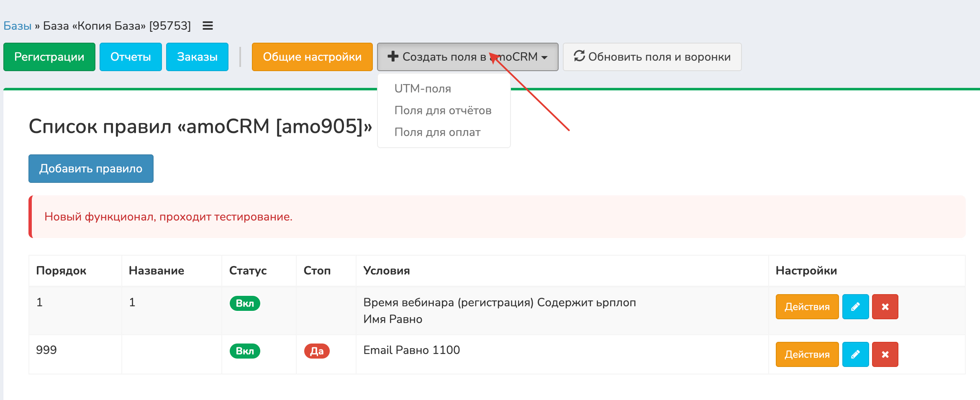The width and height of the screenshot is (980, 400).
Task: Go to Базы breadcrumb link
Action: 18,26
